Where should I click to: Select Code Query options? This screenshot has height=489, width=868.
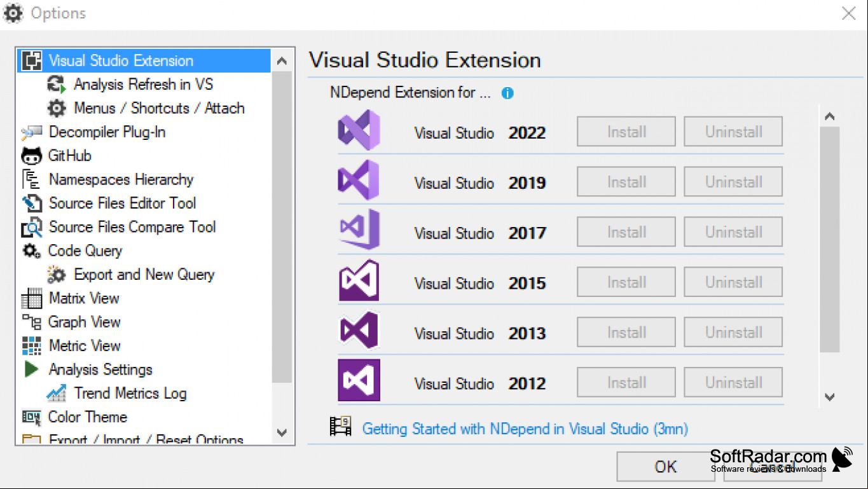coord(85,251)
